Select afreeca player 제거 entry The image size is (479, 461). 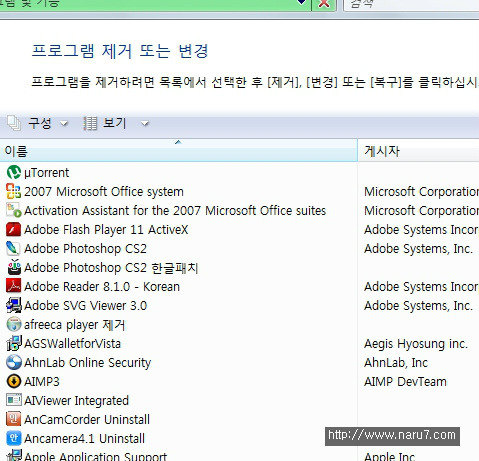point(74,325)
